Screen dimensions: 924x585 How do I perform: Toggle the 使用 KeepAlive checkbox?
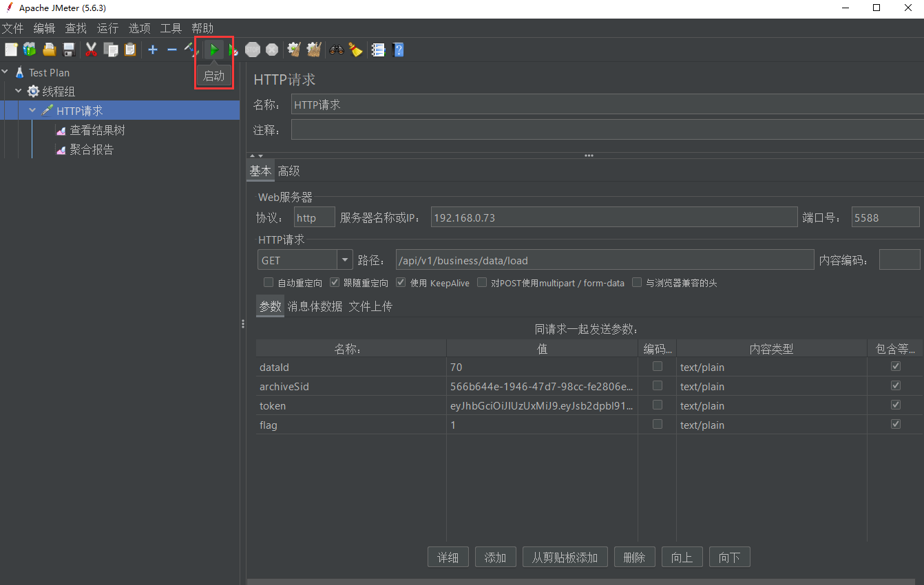[401, 282]
